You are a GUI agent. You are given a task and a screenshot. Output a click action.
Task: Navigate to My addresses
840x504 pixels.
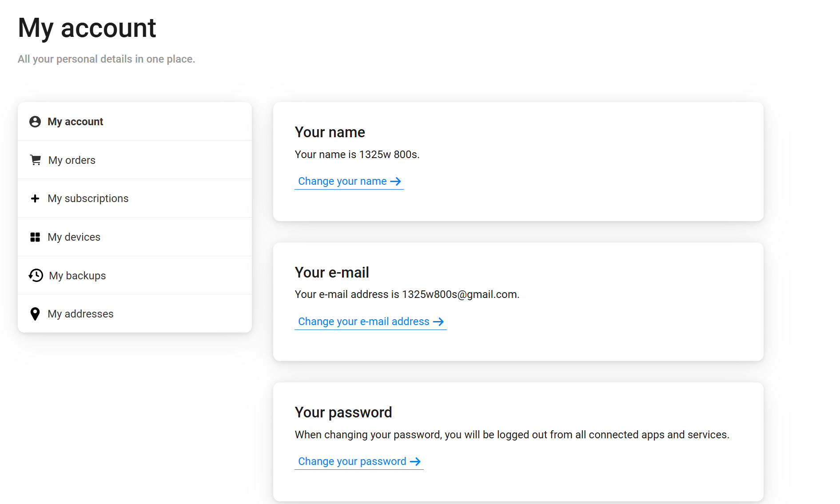click(x=81, y=314)
